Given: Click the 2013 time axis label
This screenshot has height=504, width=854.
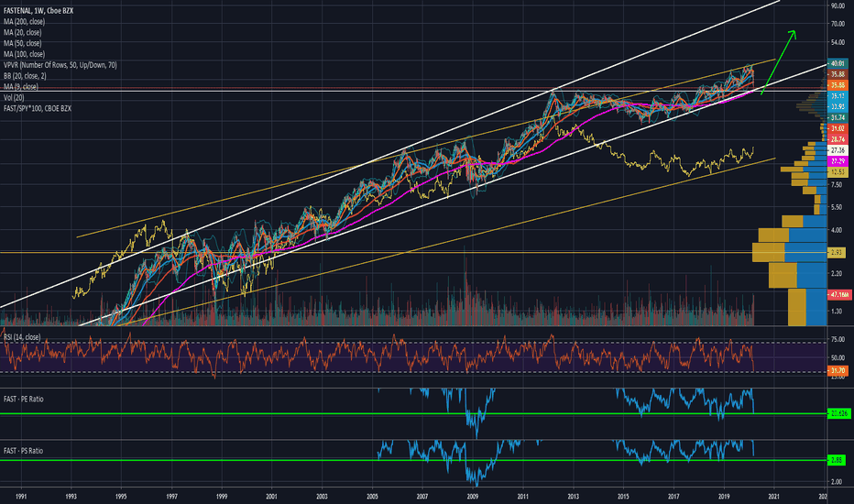Looking at the screenshot, I should 573,497.
